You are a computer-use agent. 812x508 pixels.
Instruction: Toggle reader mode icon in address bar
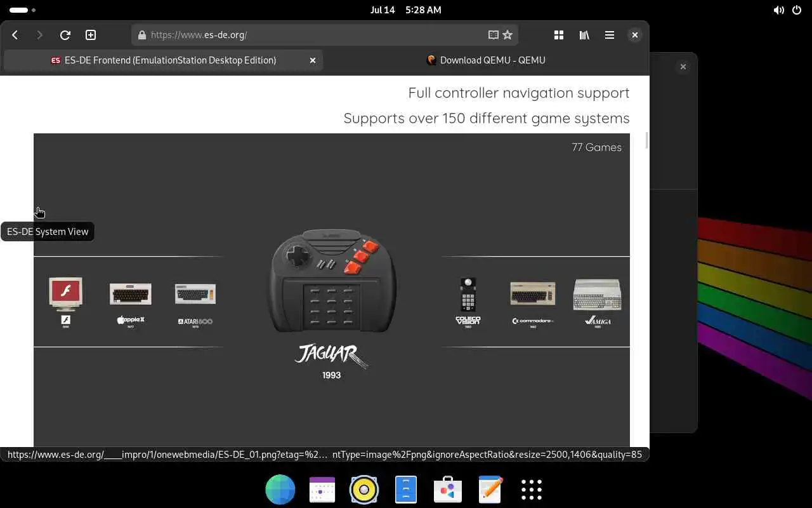(x=493, y=35)
